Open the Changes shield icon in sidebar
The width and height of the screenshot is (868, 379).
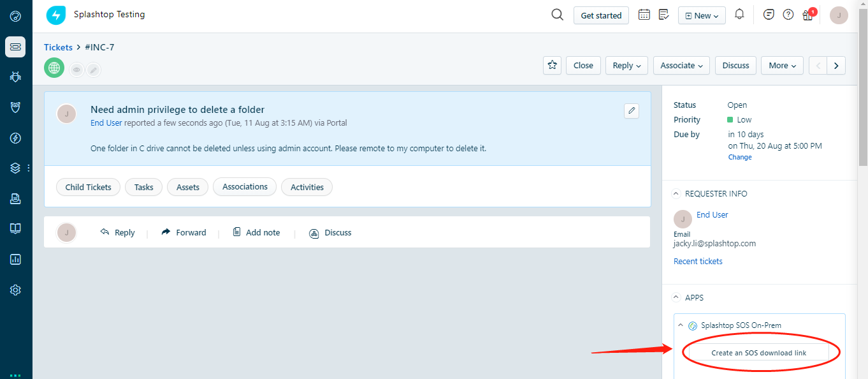[x=15, y=107]
